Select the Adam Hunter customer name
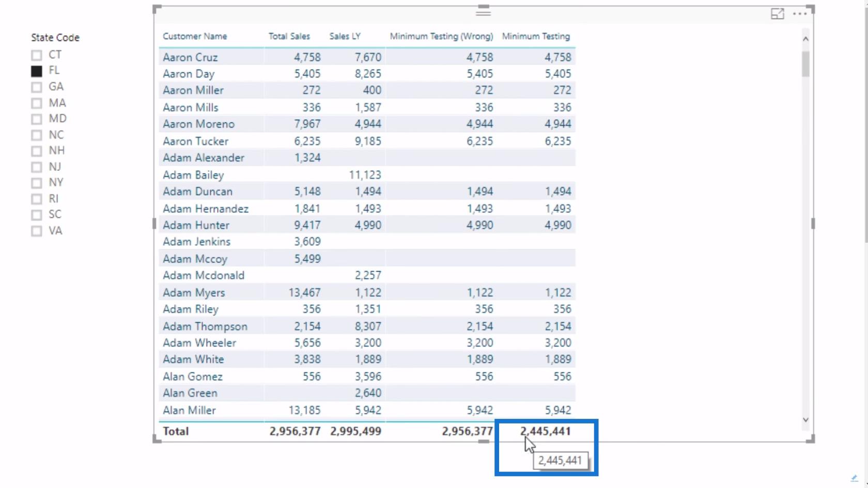Screen dimensions: 868x488 196,225
